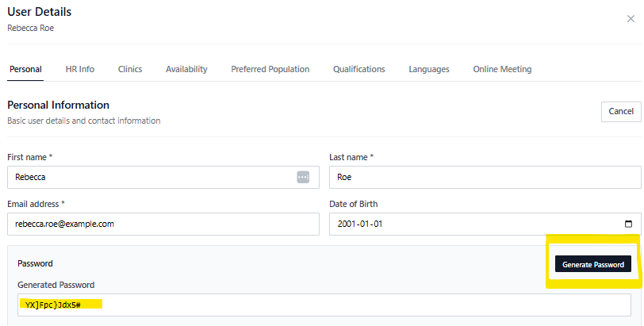The image size is (644, 326).
Task: Click the 'Basic user details and contact information' text
Action: click(84, 121)
